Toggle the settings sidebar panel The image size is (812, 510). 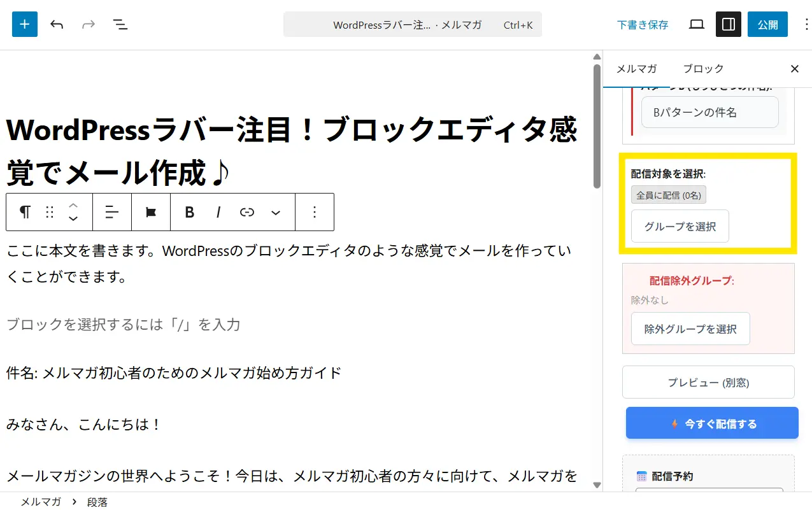coord(729,25)
